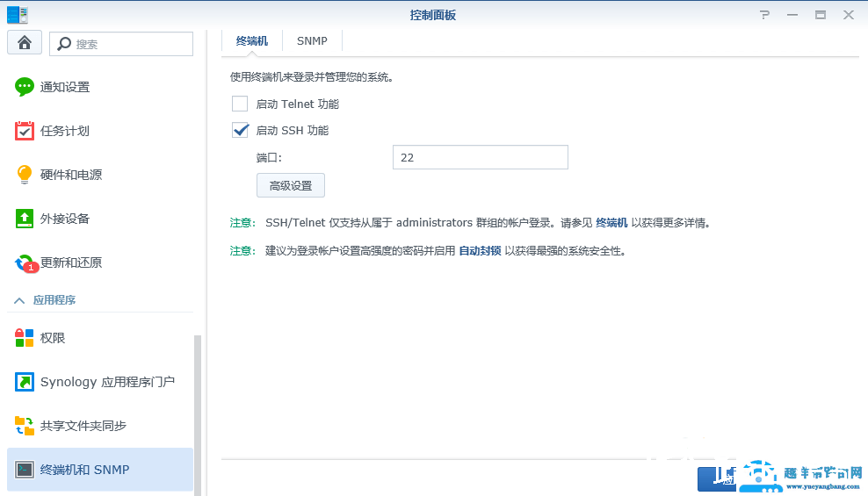Open 任务计划 calendar icon
The image size is (868, 496).
pyautogui.click(x=24, y=131)
